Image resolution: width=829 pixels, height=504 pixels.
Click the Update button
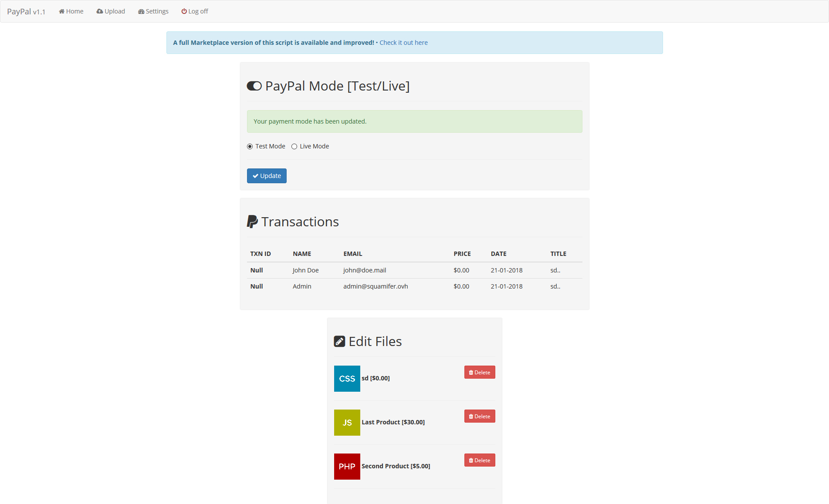coord(267,176)
